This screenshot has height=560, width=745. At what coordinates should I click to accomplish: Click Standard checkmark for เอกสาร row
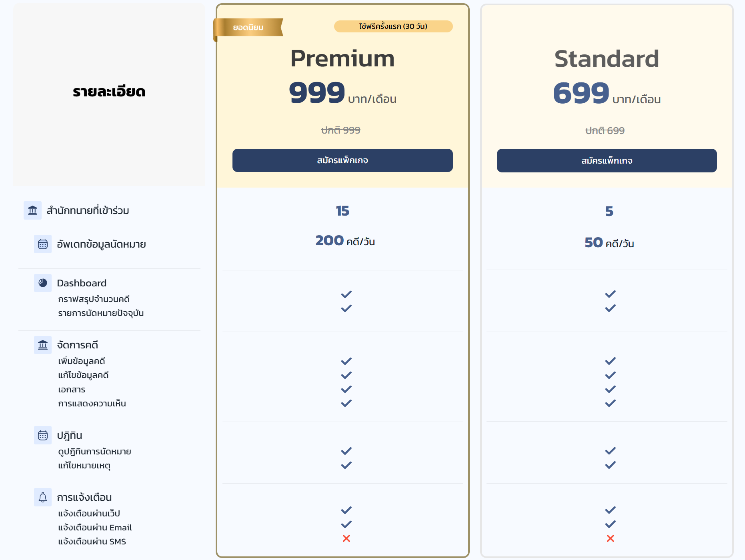point(611,389)
